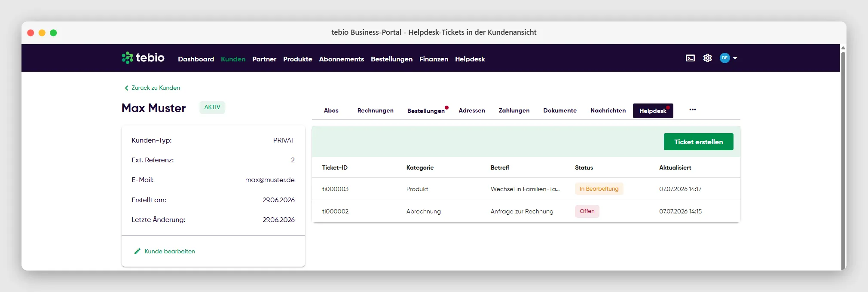Switch to the Adressen tab
This screenshot has height=292, width=868.
[472, 110]
